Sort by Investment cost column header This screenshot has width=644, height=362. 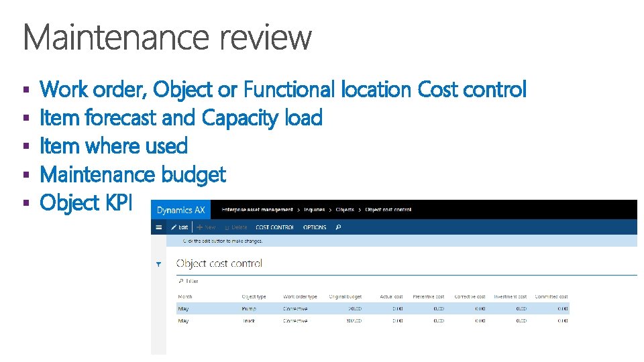[x=510, y=296]
